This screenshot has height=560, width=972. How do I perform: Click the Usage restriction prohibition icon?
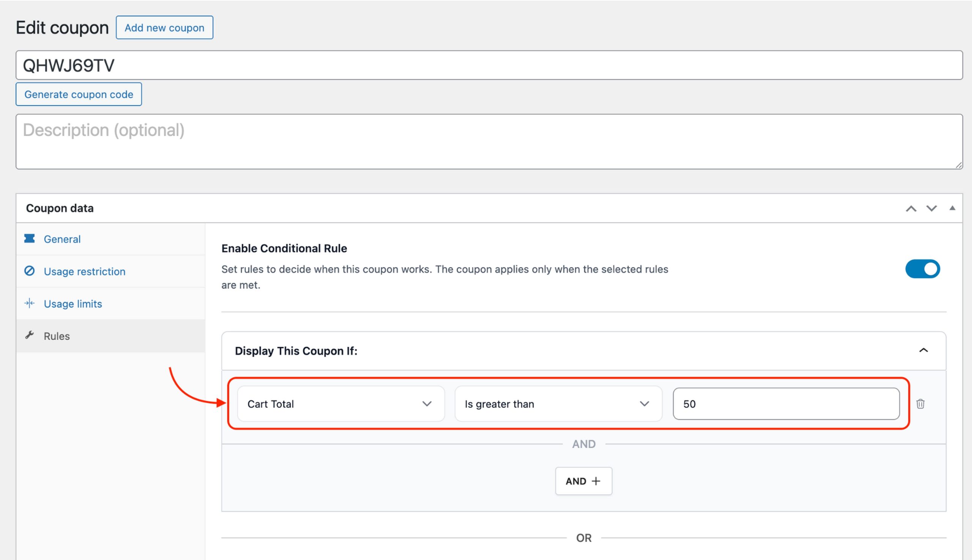pos(30,271)
